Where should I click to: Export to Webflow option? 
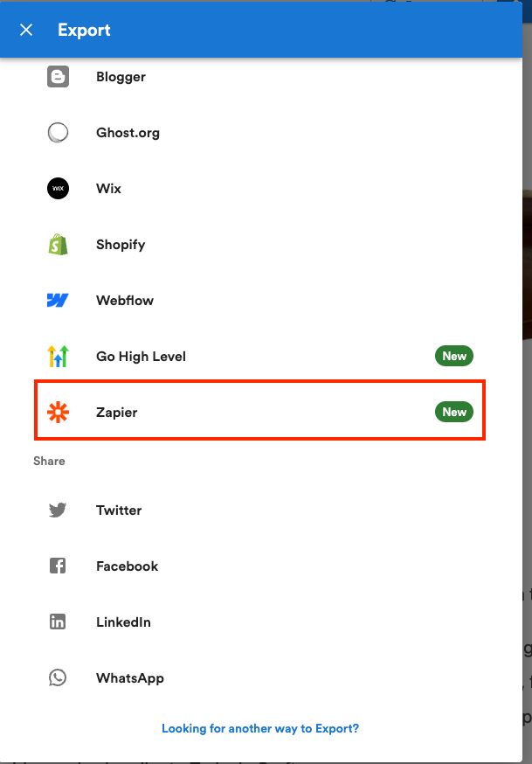tap(260, 300)
